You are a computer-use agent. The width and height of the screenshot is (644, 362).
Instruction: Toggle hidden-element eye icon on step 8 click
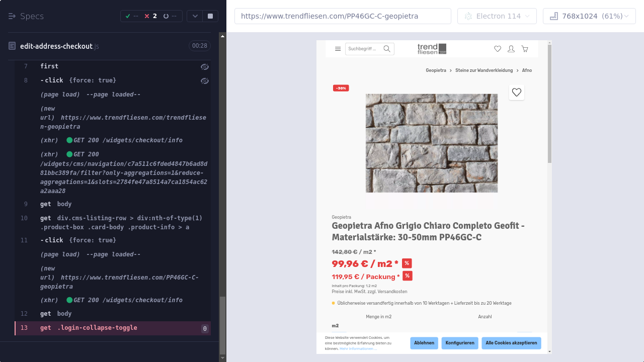pyautogui.click(x=204, y=80)
